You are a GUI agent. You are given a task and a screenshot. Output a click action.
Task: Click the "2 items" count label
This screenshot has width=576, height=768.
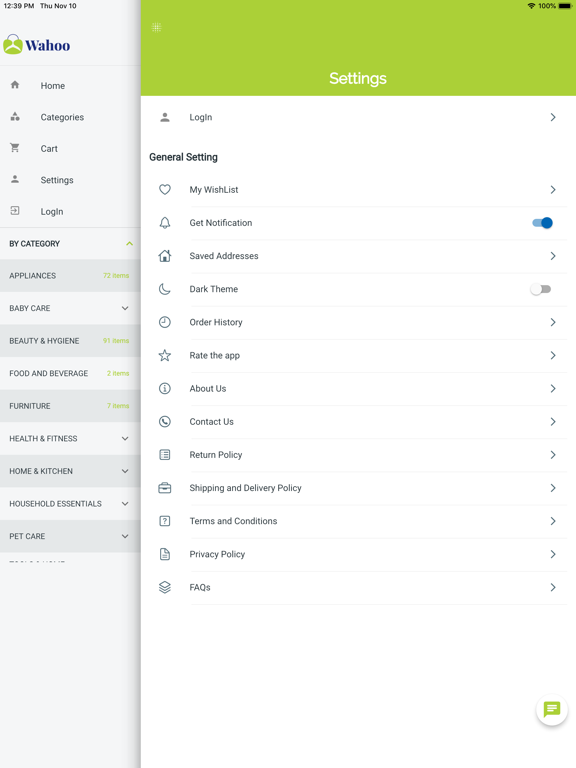pyautogui.click(x=118, y=373)
